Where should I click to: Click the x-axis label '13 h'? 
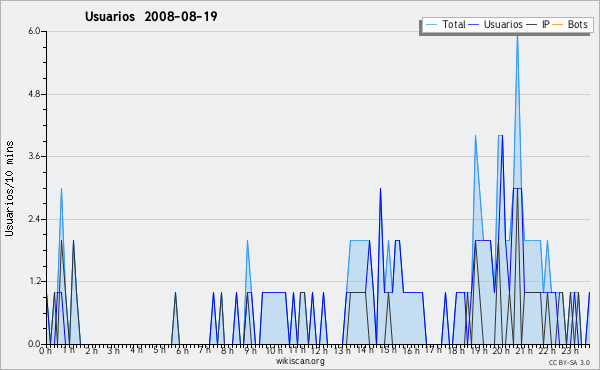click(342, 351)
